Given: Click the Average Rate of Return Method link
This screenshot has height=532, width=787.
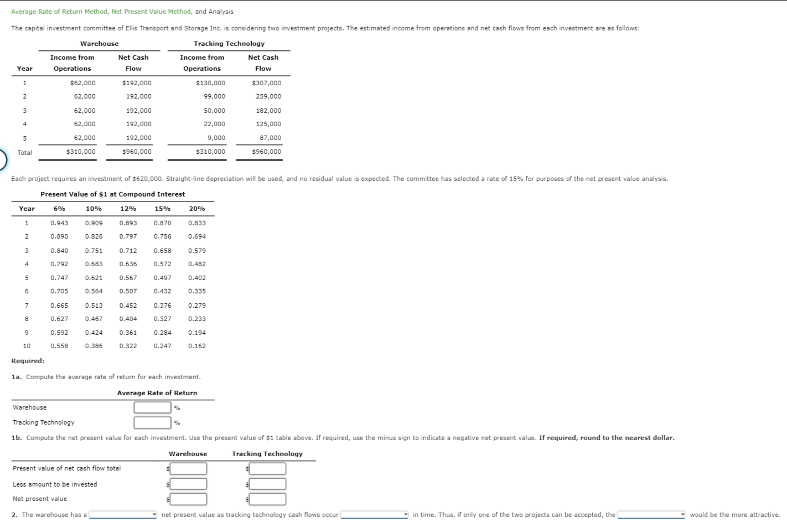Looking at the screenshot, I should (x=58, y=11).
